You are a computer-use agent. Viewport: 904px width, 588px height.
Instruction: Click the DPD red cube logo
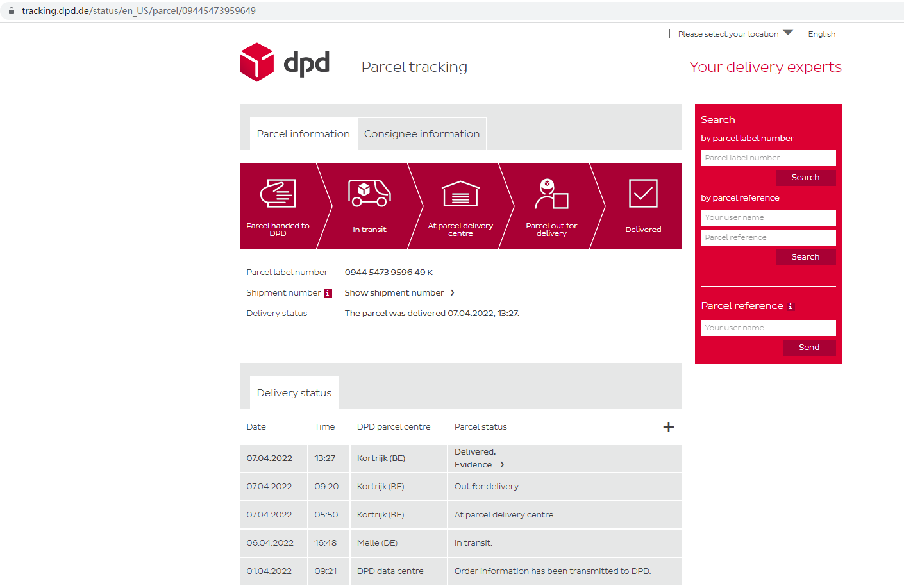tap(256, 62)
